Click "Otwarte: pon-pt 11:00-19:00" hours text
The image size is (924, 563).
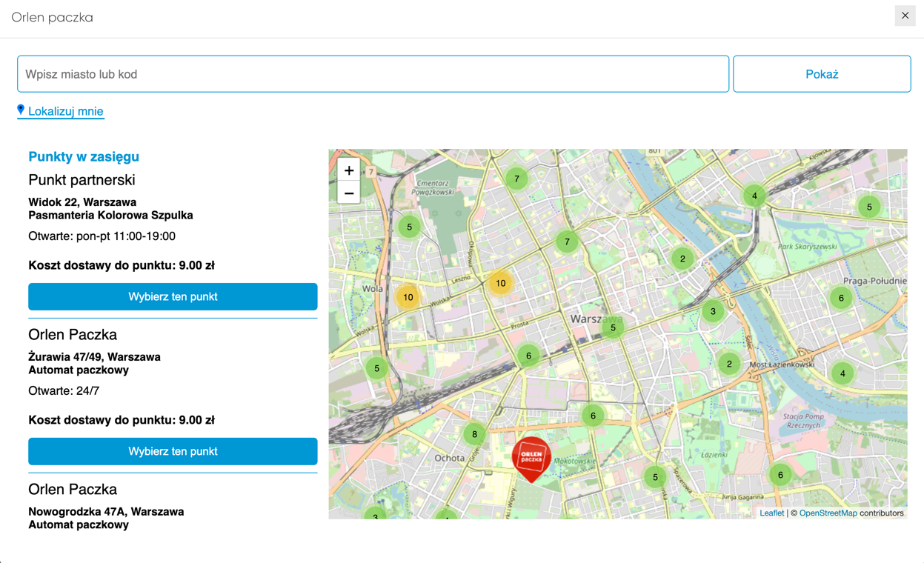(x=102, y=236)
